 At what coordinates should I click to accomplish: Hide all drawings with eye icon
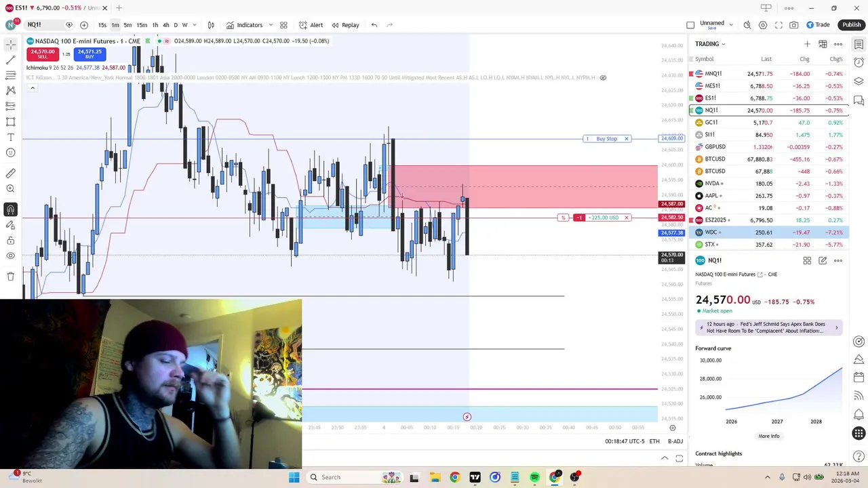pos(10,256)
